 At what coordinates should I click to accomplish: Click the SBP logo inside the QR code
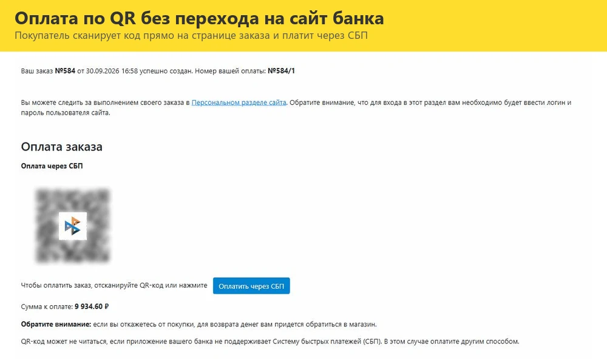point(73,226)
